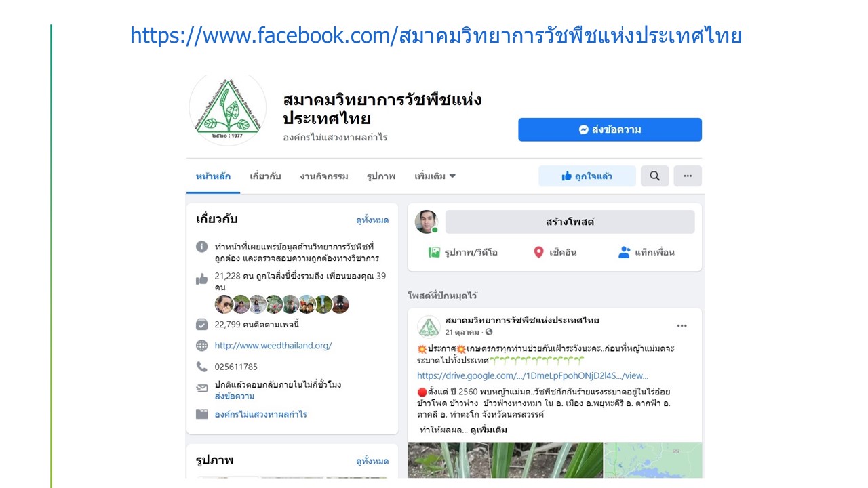Viewport: 868px width, 488px height.
Task: Switch to the งานกิจกรรม tab
Action: click(324, 176)
